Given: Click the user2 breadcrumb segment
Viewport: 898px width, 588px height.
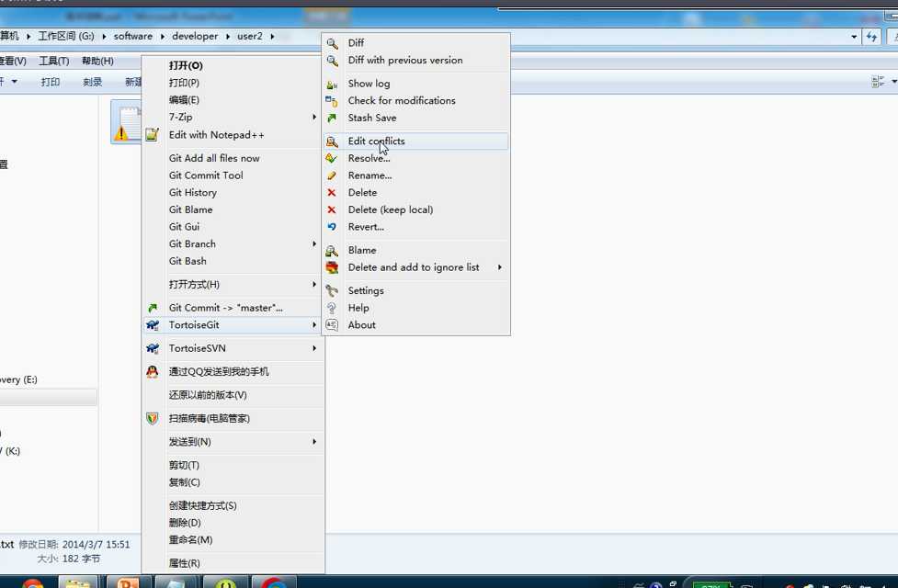Looking at the screenshot, I should click(x=250, y=36).
